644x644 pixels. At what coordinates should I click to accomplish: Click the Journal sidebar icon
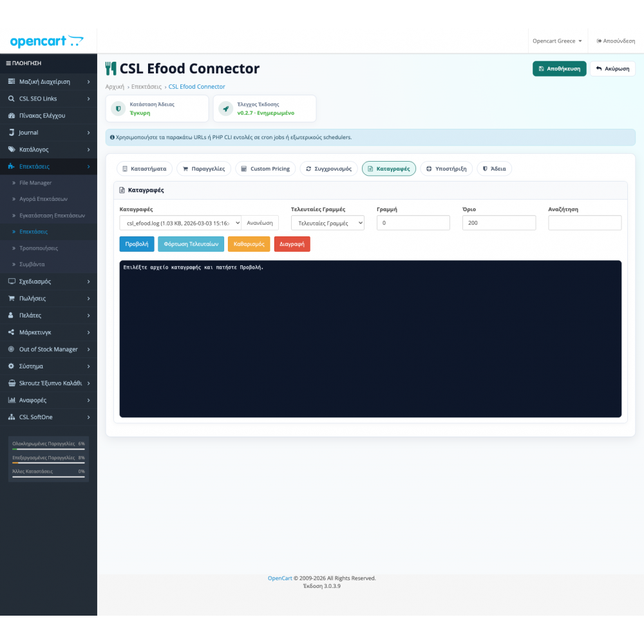12,132
